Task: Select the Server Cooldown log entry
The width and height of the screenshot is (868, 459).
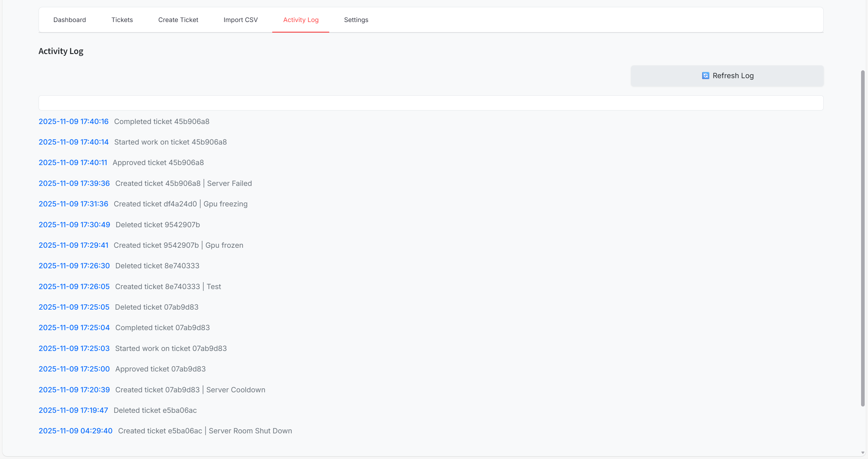Action: click(x=190, y=390)
